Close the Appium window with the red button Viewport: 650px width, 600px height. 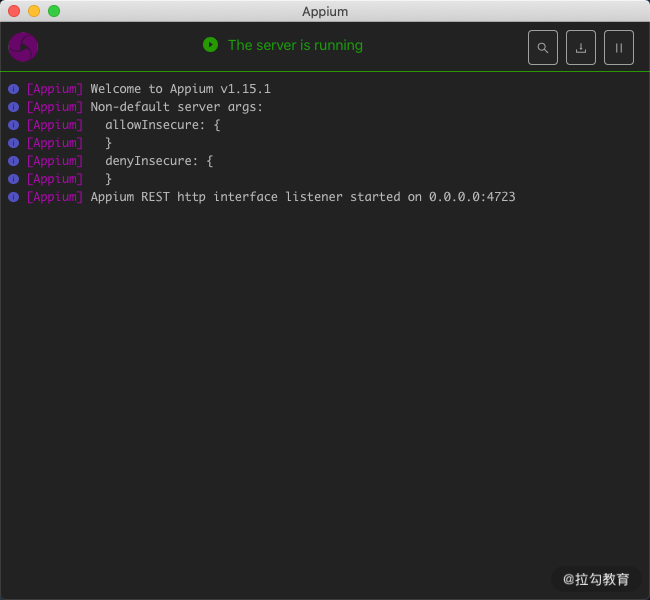tap(14, 11)
